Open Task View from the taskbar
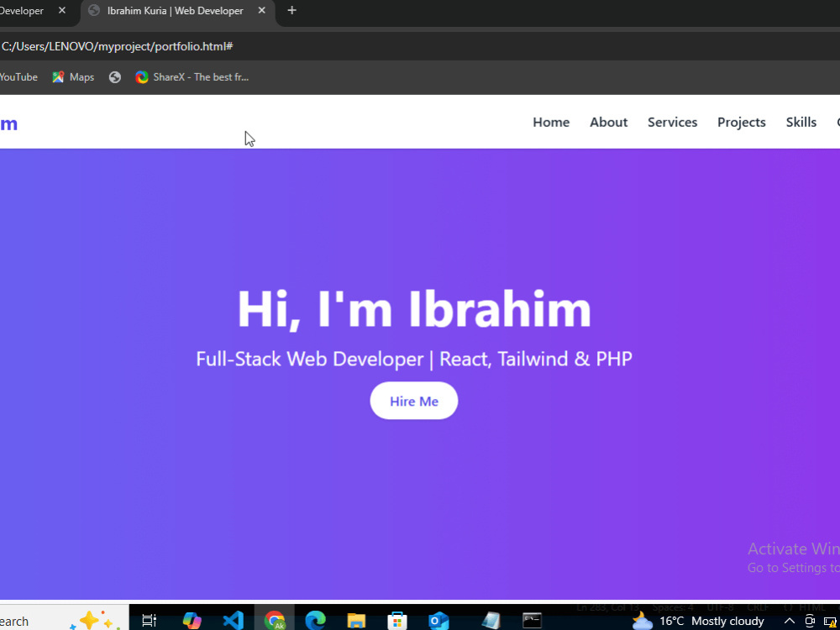The height and width of the screenshot is (630, 840). pyautogui.click(x=149, y=621)
